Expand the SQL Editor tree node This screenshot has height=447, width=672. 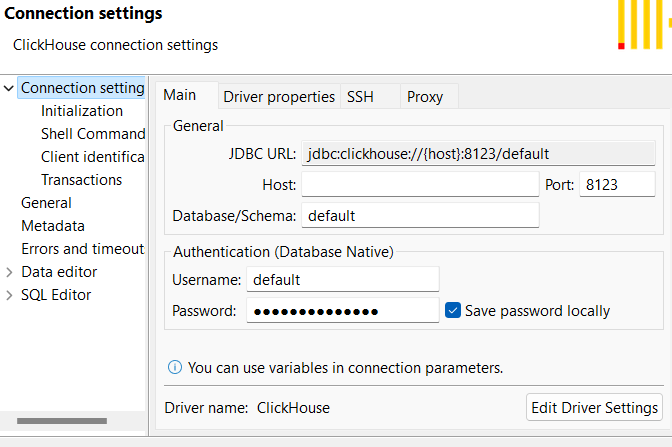[x=9, y=295]
